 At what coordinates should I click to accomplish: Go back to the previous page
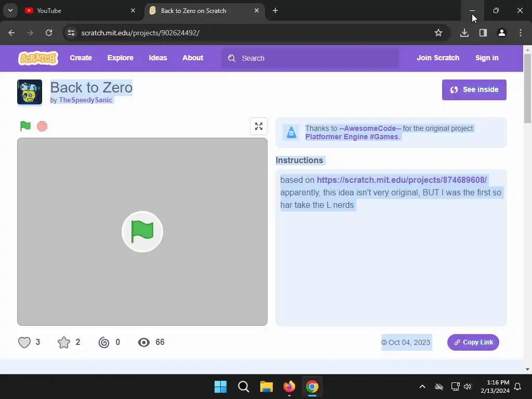(x=11, y=33)
